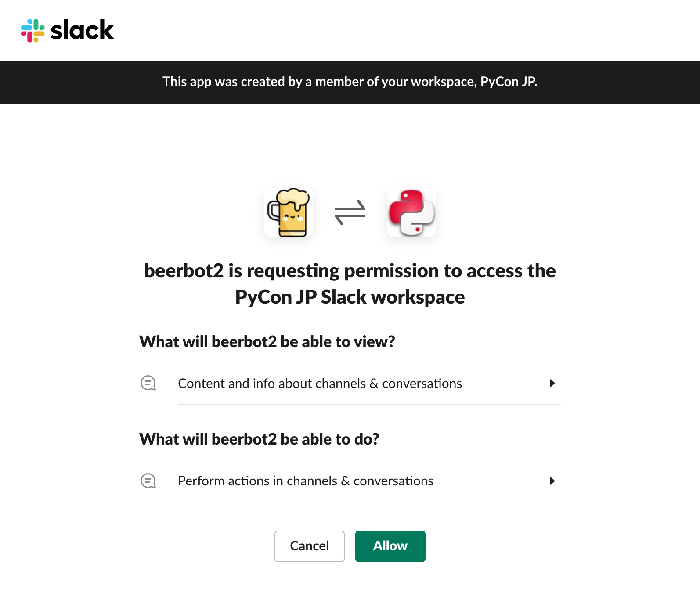This screenshot has width=700, height=610.
Task: Click the chat bubble icon beside Content and info
Action: (x=148, y=383)
